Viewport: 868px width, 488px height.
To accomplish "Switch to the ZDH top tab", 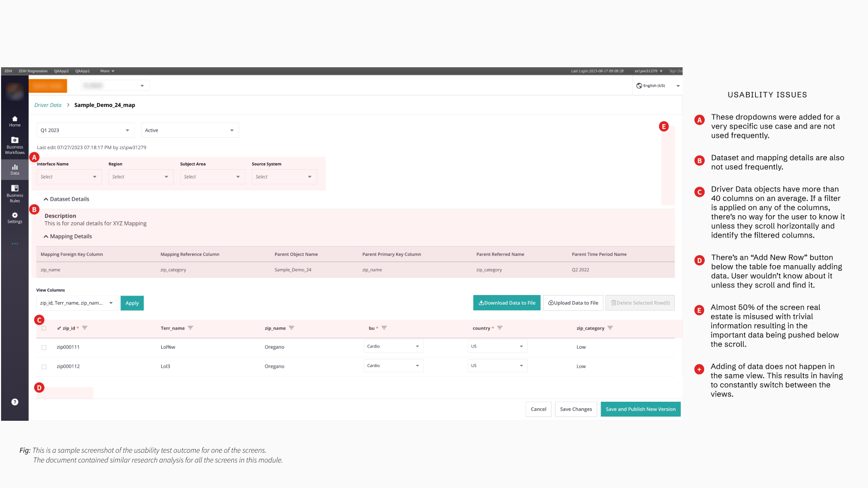I will coord(8,71).
